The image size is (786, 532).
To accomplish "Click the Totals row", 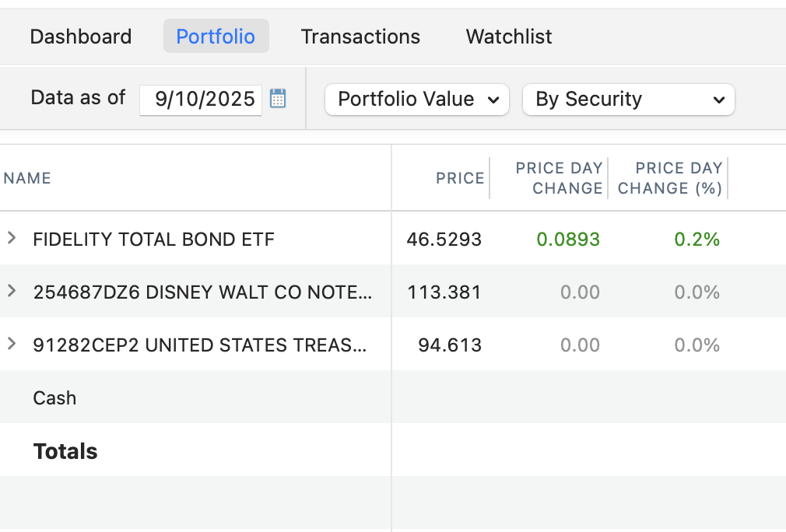I will click(x=65, y=451).
